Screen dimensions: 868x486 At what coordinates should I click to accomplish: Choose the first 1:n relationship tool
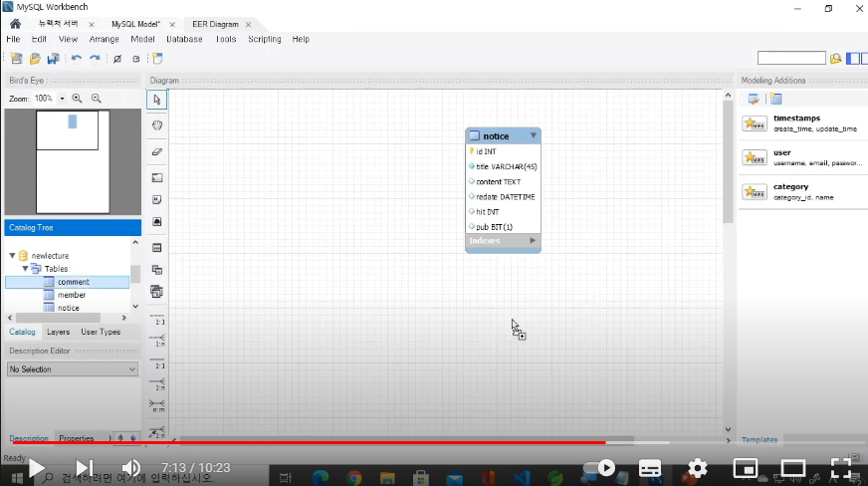point(157,341)
